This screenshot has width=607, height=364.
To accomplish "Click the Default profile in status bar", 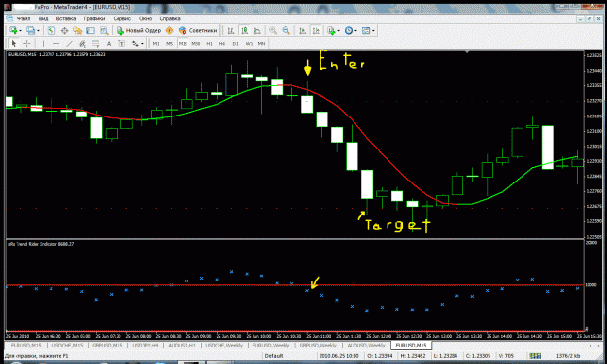I will [x=274, y=356].
